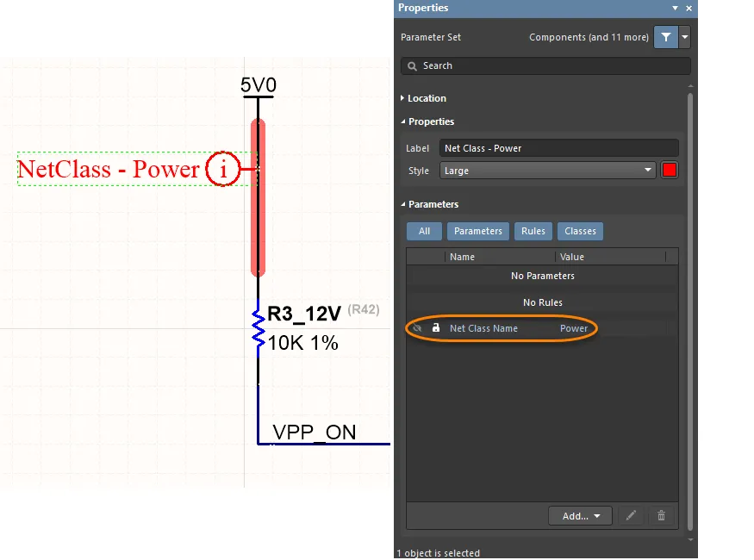Select the Rules filter tab

(533, 231)
